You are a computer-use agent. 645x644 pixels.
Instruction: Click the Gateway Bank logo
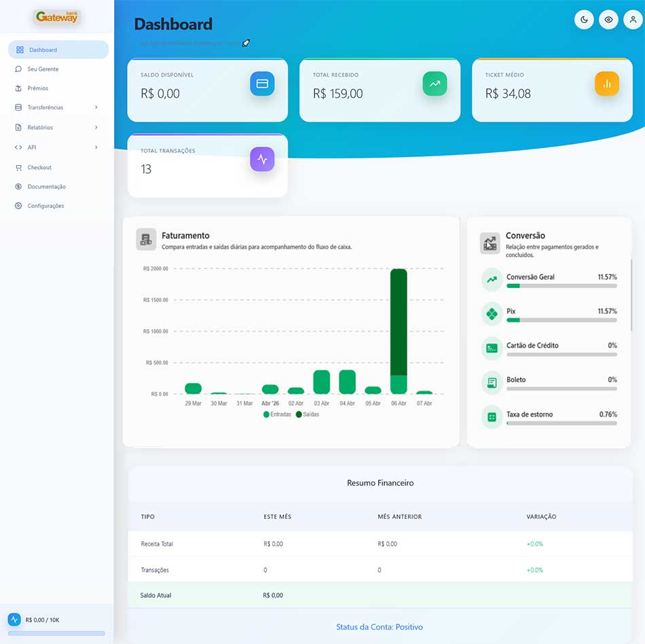pos(57,17)
